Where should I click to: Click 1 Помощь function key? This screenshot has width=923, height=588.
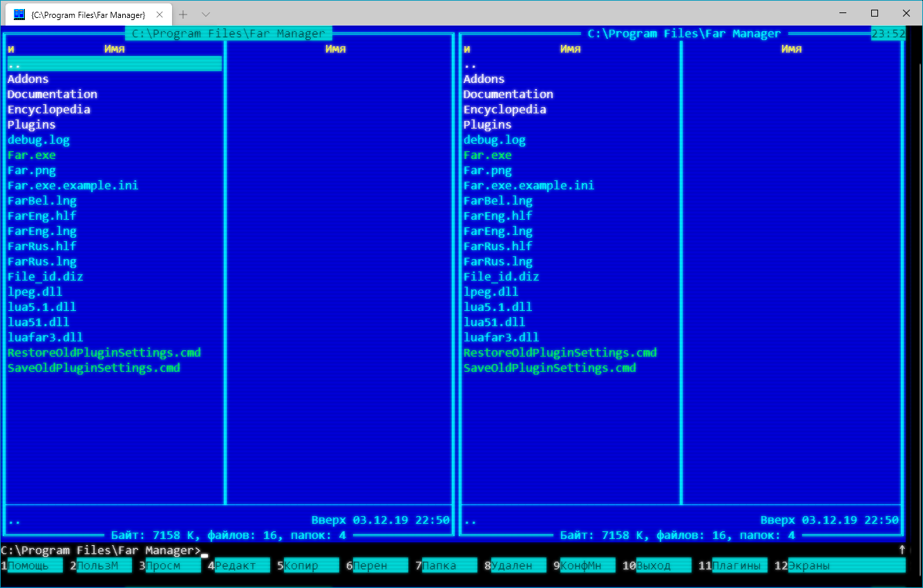[31, 566]
